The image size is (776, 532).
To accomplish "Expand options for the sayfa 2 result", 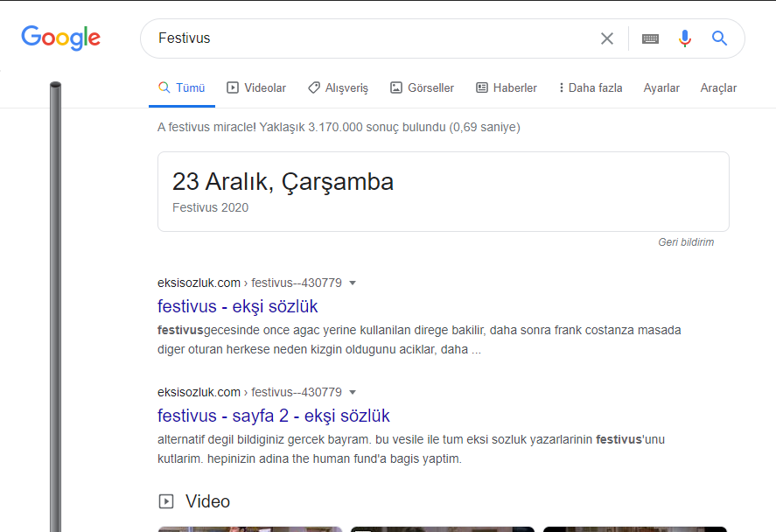I will pyautogui.click(x=353, y=392).
